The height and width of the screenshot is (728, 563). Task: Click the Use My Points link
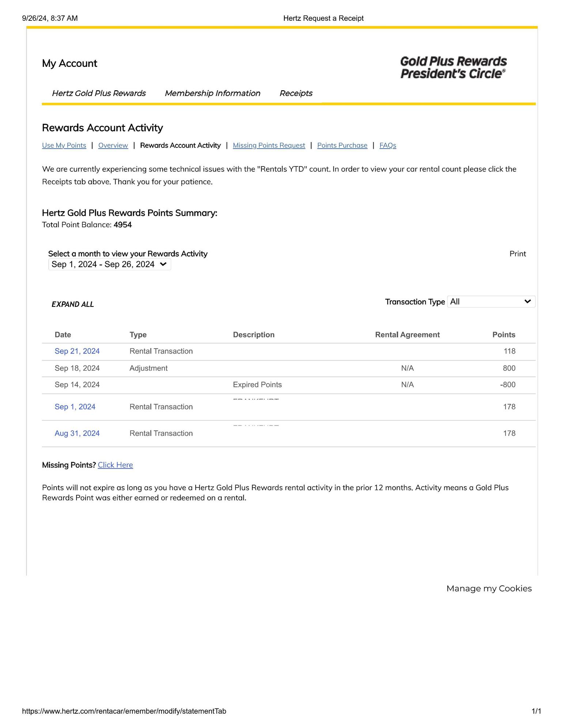pyautogui.click(x=64, y=145)
